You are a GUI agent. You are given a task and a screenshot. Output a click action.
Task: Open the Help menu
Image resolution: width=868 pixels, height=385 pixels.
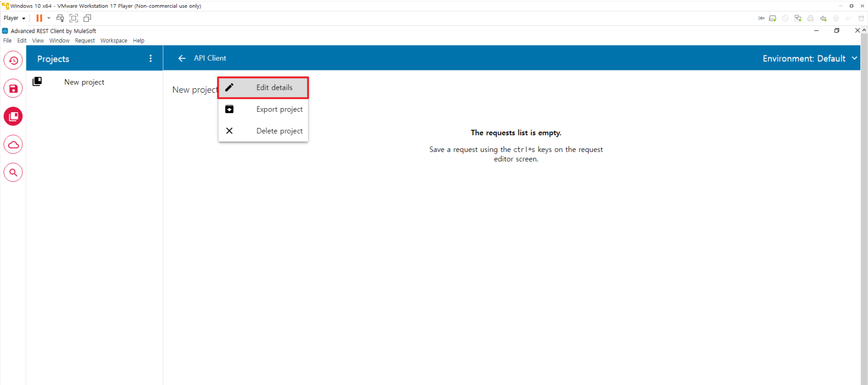[x=139, y=41]
